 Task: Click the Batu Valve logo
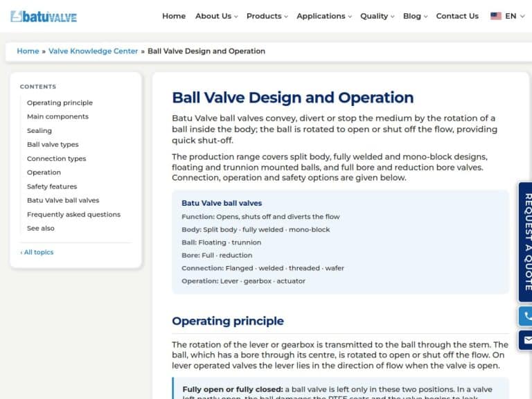tap(44, 17)
